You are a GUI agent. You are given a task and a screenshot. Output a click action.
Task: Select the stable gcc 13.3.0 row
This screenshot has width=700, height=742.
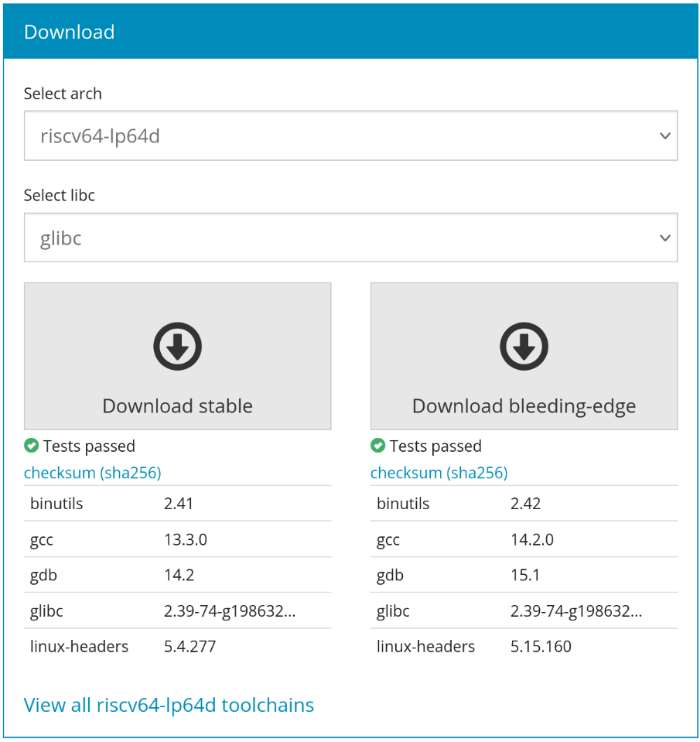point(177,539)
